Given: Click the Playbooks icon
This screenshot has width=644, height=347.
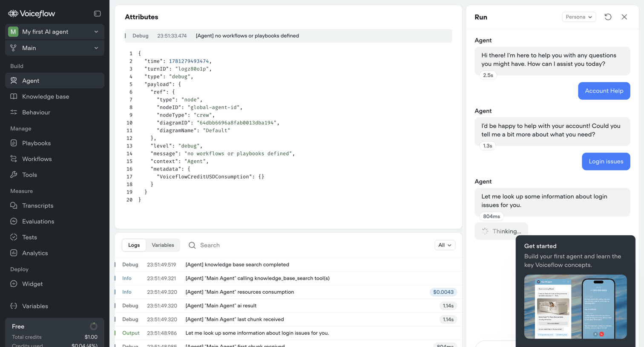Looking at the screenshot, I should [x=14, y=143].
